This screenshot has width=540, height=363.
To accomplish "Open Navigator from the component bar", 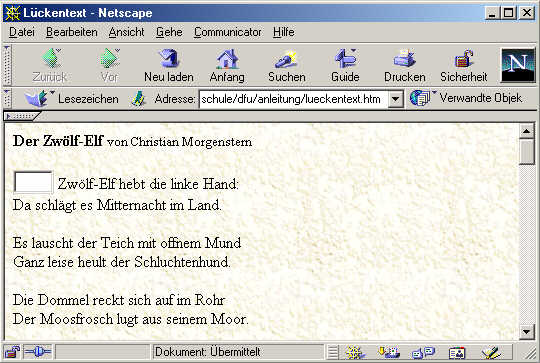I will tap(354, 352).
